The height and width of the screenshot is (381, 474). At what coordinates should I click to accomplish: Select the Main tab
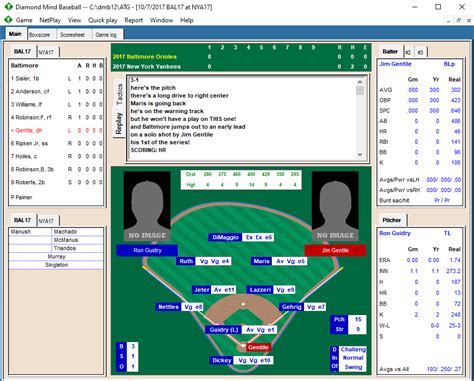pos(15,34)
